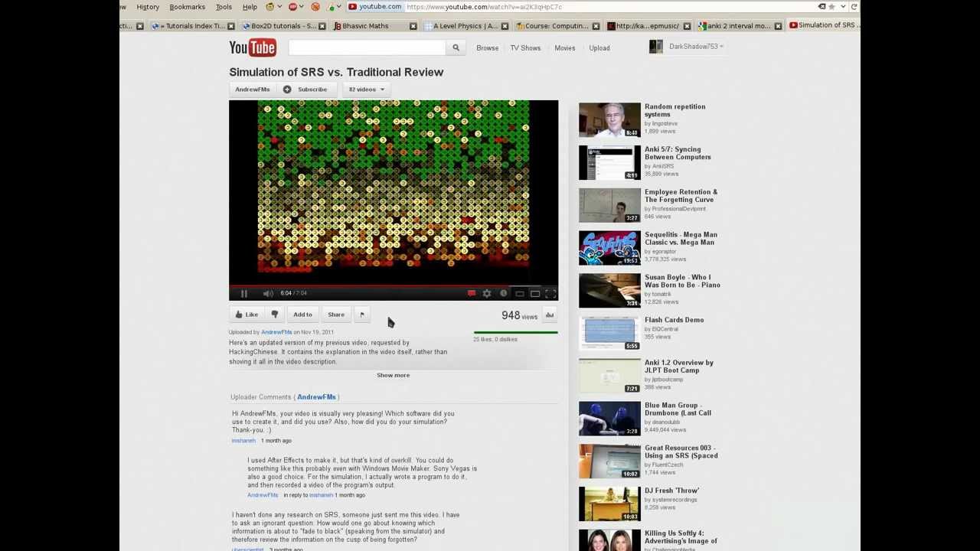980x551 pixels.
Task: Go to YouTube home via logo
Action: tap(253, 47)
